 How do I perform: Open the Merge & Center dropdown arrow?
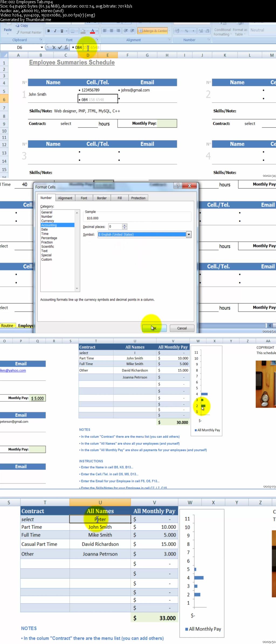pyautogui.click(x=169, y=31)
